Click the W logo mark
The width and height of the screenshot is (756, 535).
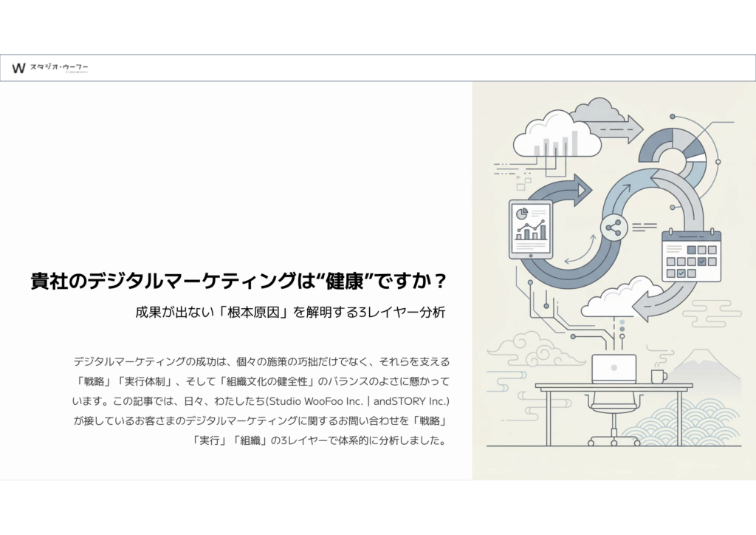tap(19, 68)
